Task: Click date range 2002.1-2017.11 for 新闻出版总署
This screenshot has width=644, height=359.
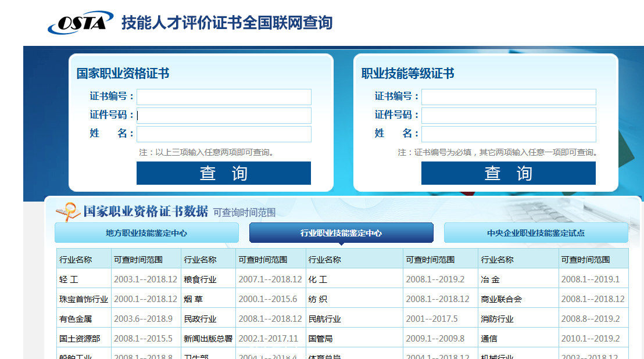Action: tap(268, 339)
